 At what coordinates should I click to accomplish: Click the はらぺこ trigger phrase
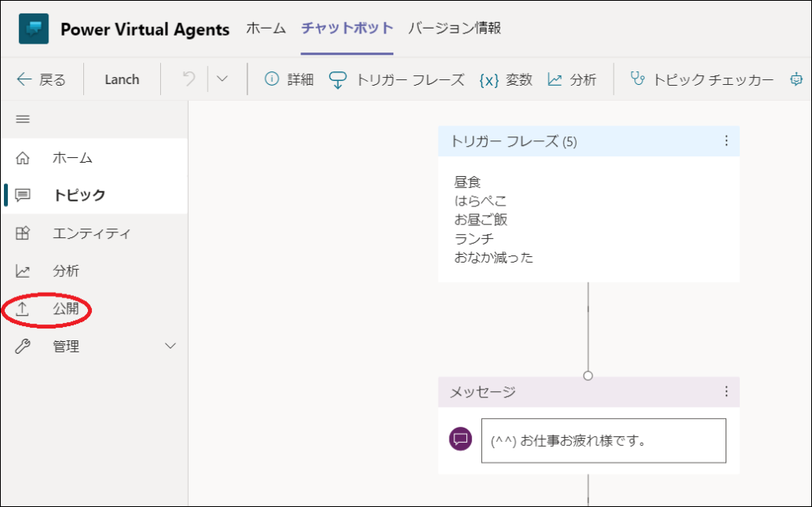[481, 202]
